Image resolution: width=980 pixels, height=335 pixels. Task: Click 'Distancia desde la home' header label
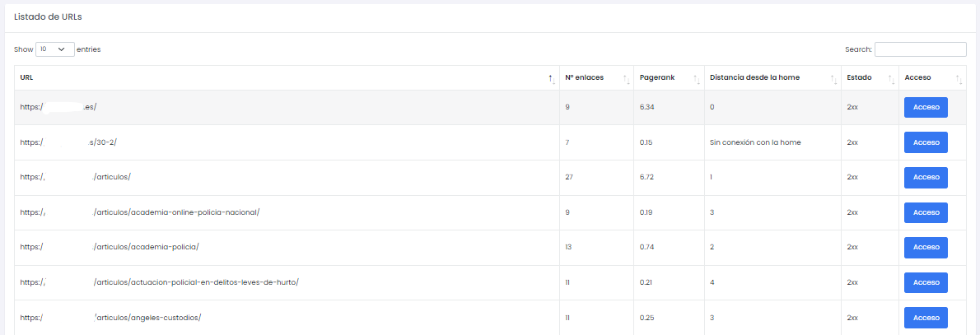coord(754,77)
